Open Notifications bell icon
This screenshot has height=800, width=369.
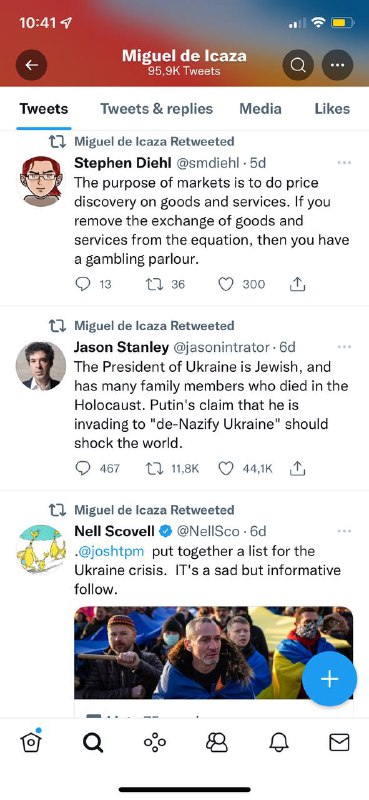pos(278,743)
